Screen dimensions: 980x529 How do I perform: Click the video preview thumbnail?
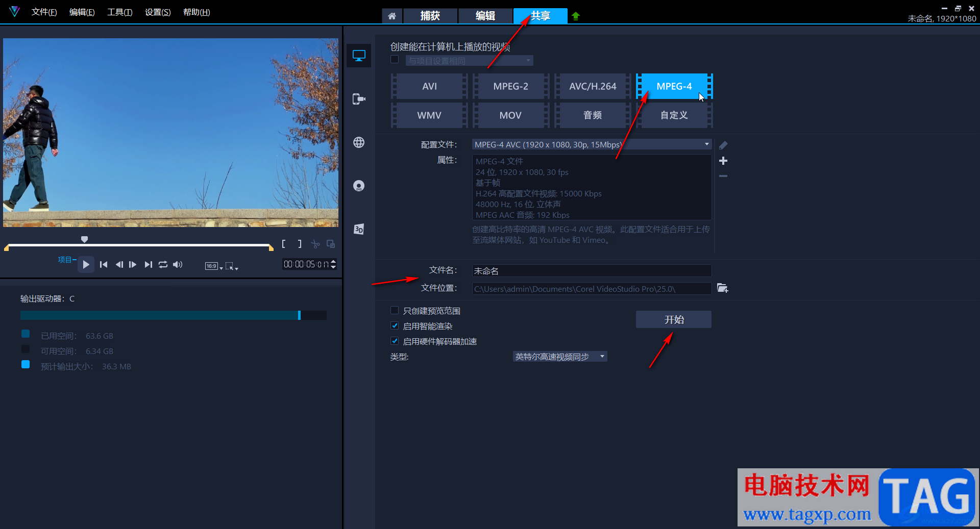point(170,133)
